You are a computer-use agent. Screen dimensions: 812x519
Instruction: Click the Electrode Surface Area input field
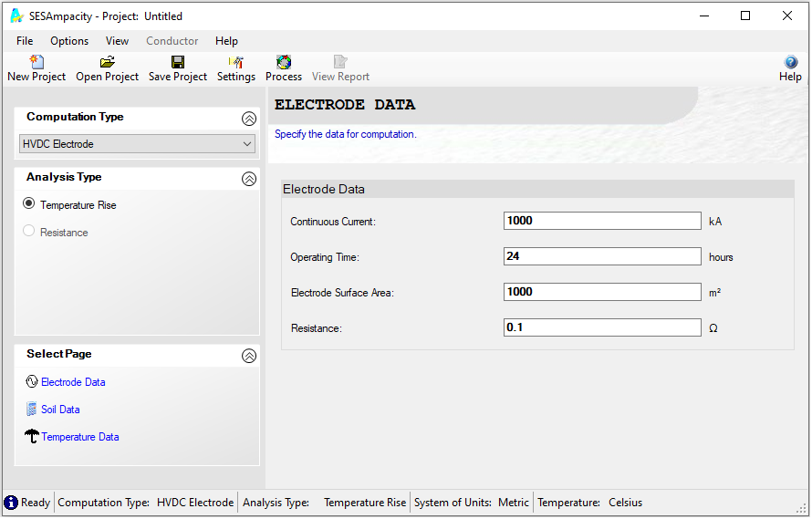click(602, 292)
